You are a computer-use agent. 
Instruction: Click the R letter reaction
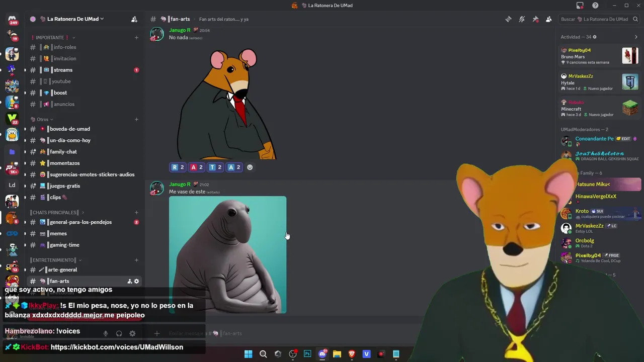tap(178, 167)
